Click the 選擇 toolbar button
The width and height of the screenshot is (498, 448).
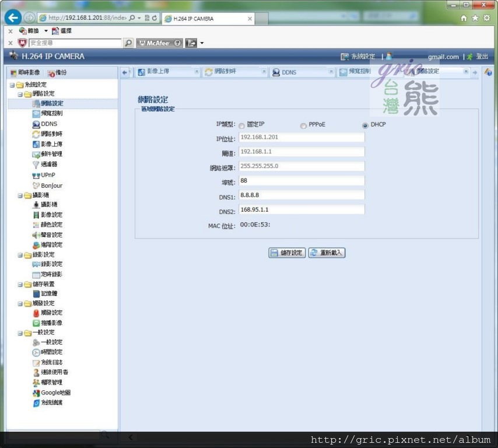click(x=62, y=31)
